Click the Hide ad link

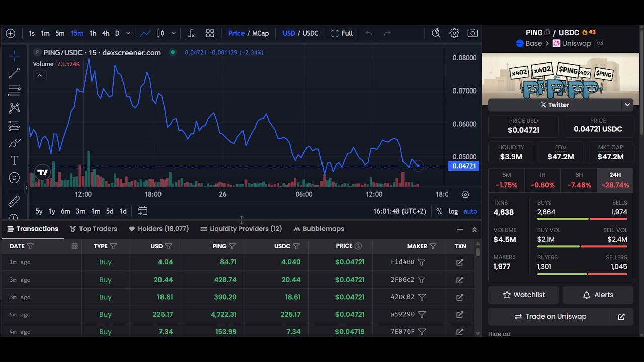499,334
